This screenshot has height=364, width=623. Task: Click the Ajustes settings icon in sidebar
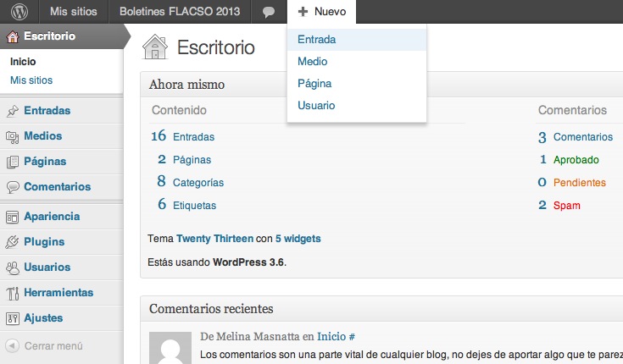pos(13,318)
